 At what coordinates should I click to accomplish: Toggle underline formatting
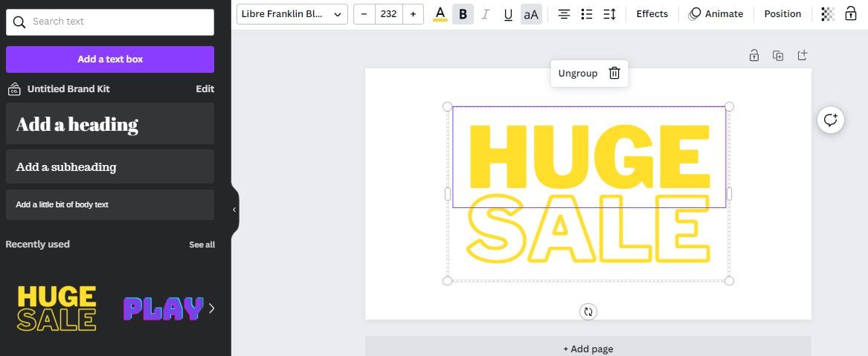click(x=508, y=14)
